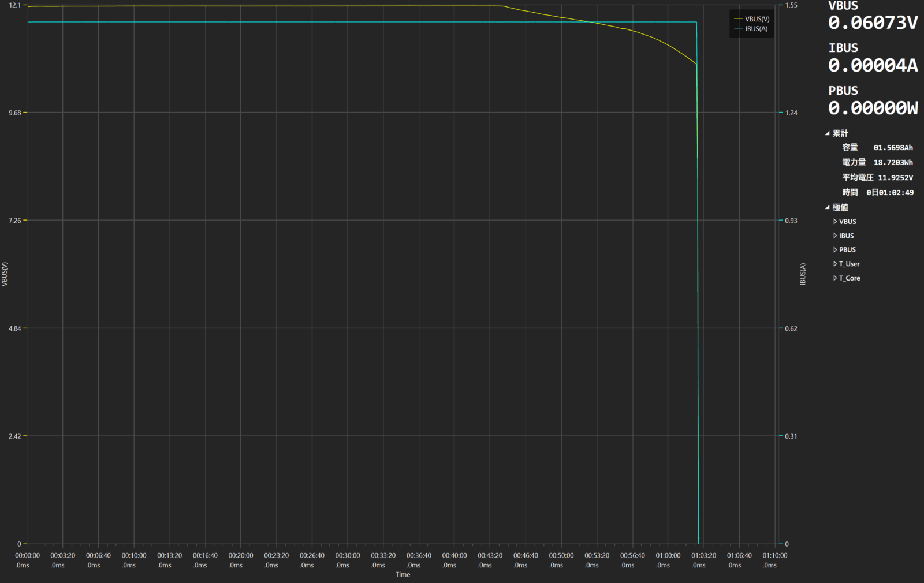The height and width of the screenshot is (583, 924).
Task: Expand the PBUS item under 極値
Action: pos(835,250)
